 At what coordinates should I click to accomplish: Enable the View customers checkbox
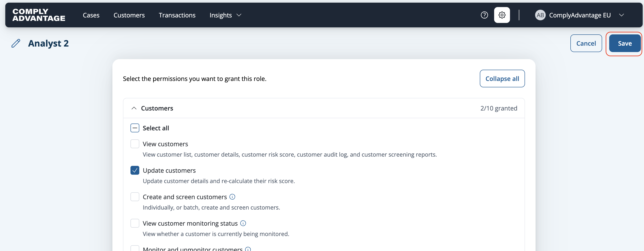click(x=135, y=144)
